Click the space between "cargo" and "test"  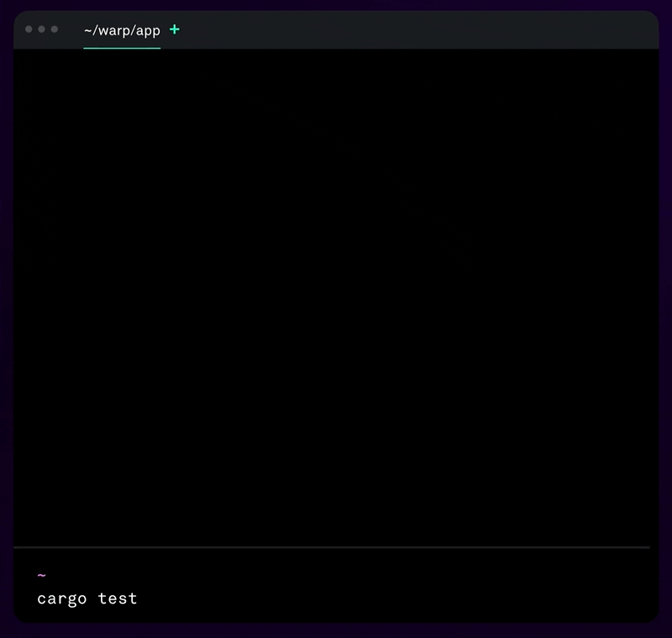click(x=92, y=599)
